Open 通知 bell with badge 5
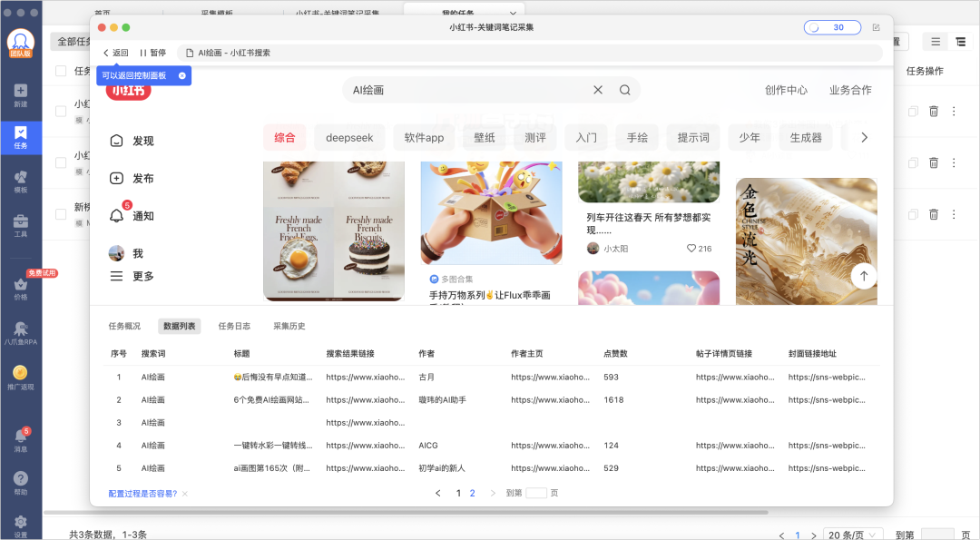This screenshot has height=540, width=980. (132, 216)
